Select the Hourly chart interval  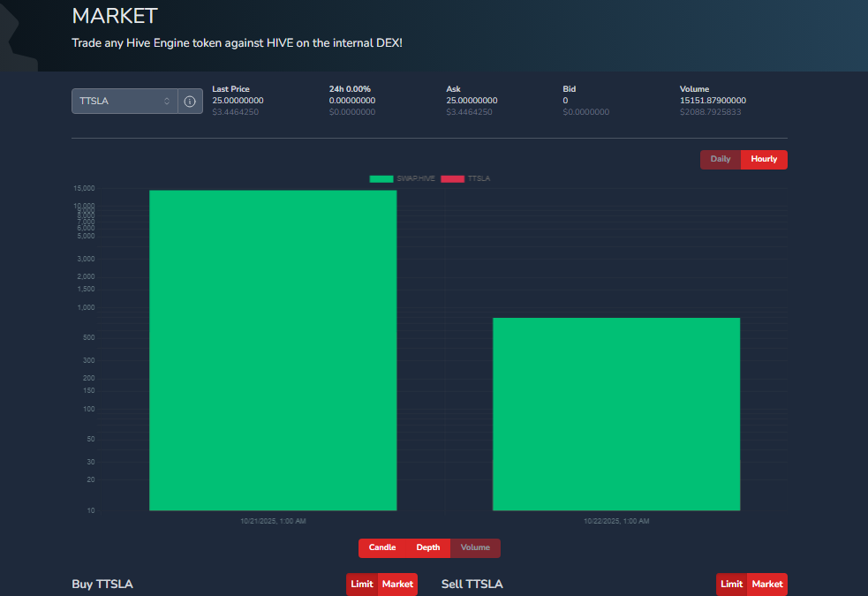coord(764,159)
